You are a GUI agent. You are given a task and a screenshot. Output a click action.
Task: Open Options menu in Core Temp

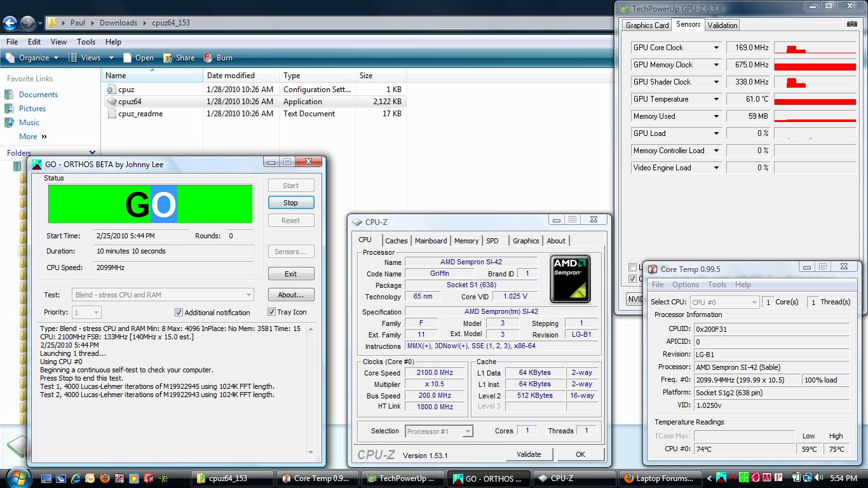[685, 285]
